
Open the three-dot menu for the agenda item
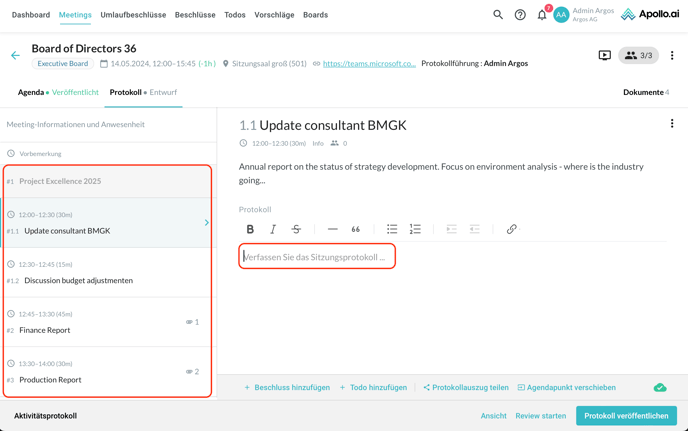672,124
